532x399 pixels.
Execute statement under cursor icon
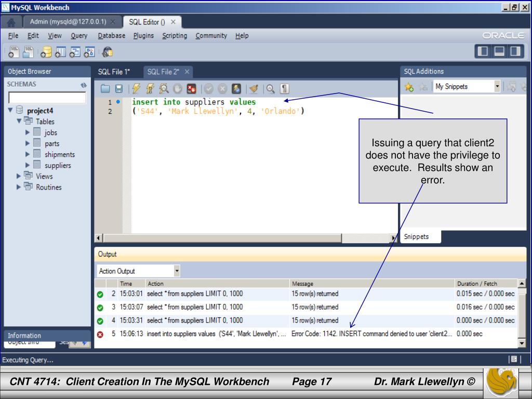(150, 88)
